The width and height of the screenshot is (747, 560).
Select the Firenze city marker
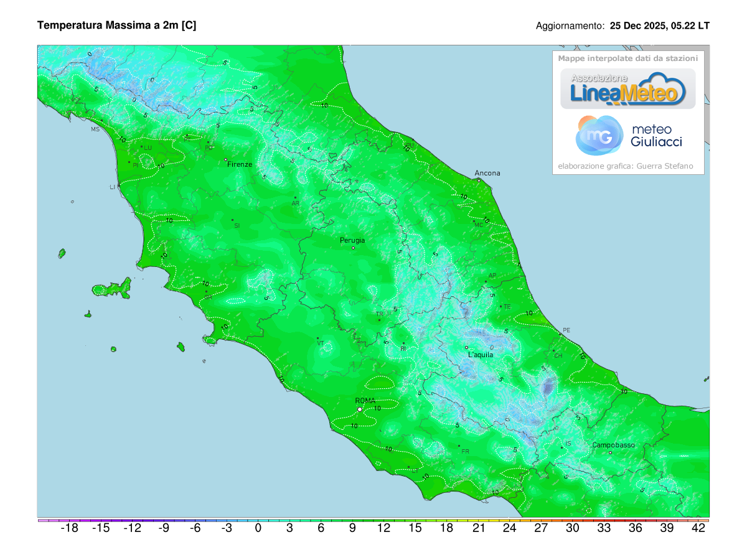pyautogui.click(x=225, y=158)
